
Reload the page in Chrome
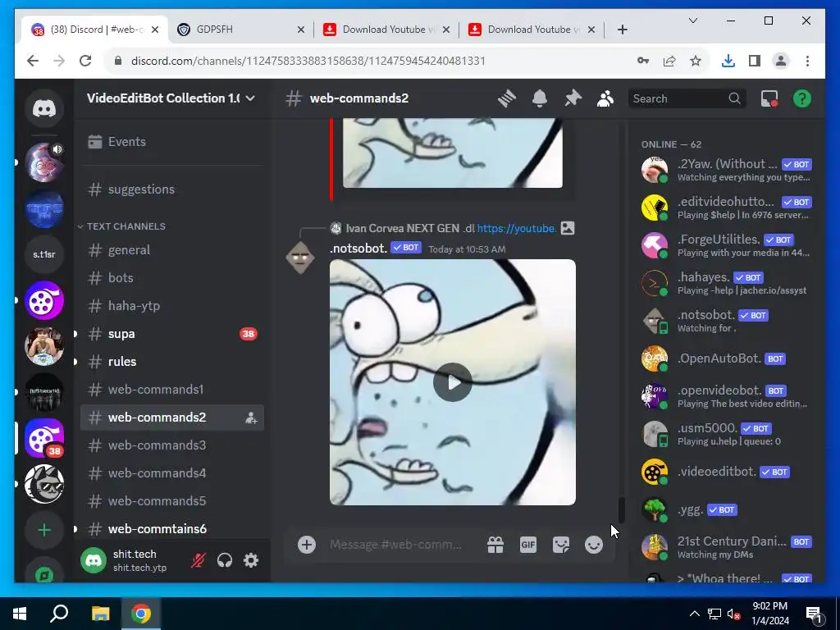pyautogui.click(x=85, y=61)
